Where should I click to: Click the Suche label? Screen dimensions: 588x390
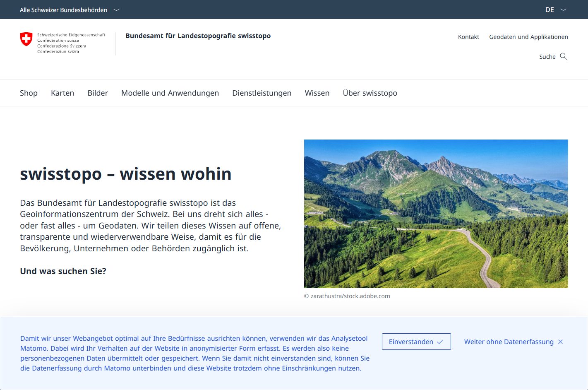[547, 57]
